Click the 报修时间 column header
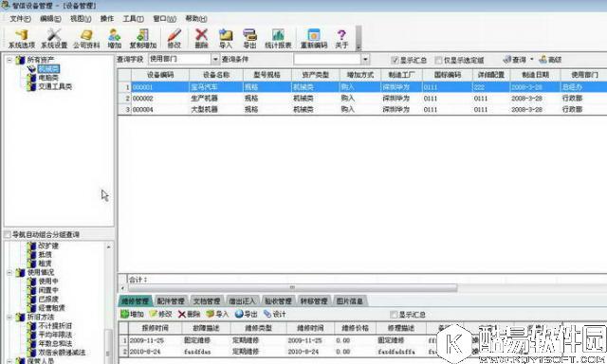 point(155,328)
